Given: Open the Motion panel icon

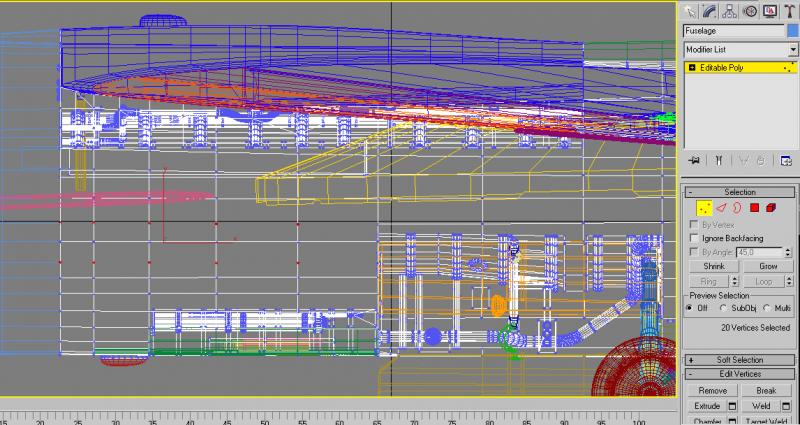Looking at the screenshot, I should [750, 11].
